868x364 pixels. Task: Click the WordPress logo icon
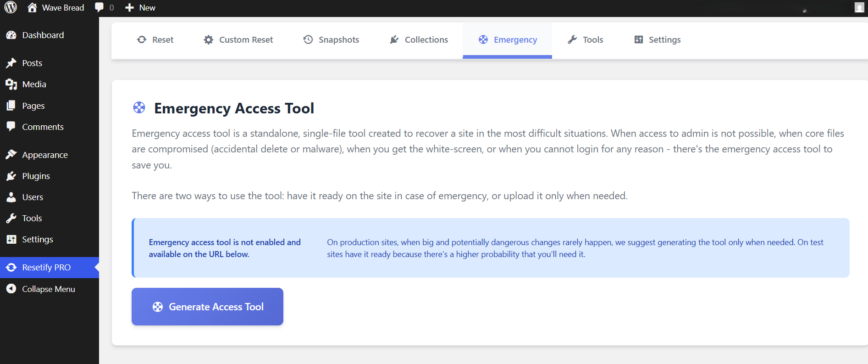tap(11, 7)
